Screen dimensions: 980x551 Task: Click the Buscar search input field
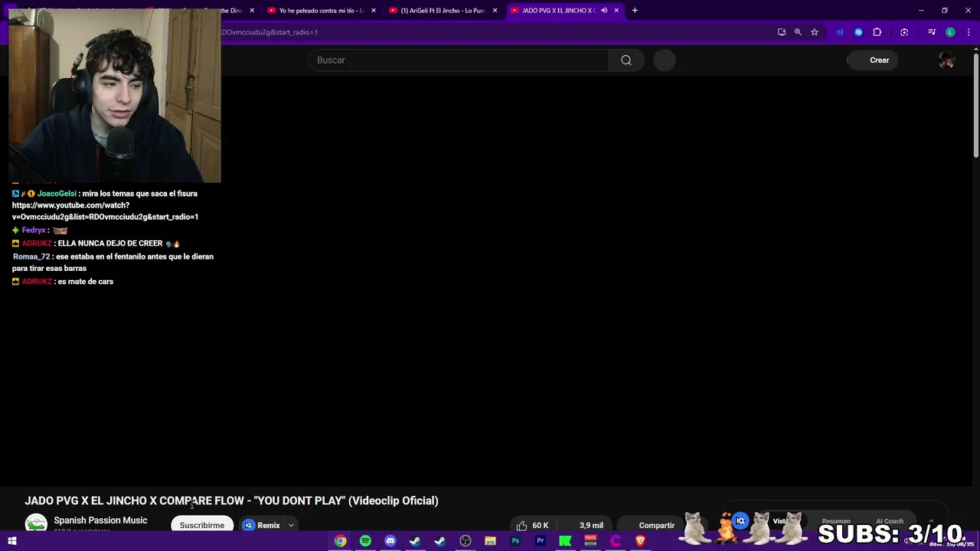point(458,60)
